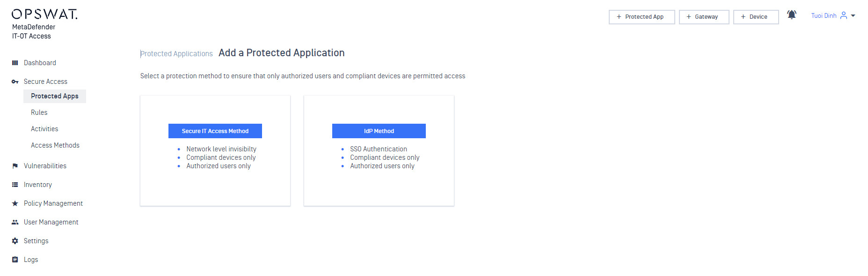Viewport: 868px width, 276px height.
Task: Collapse the Secure Access menu section
Action: point(45,82)
